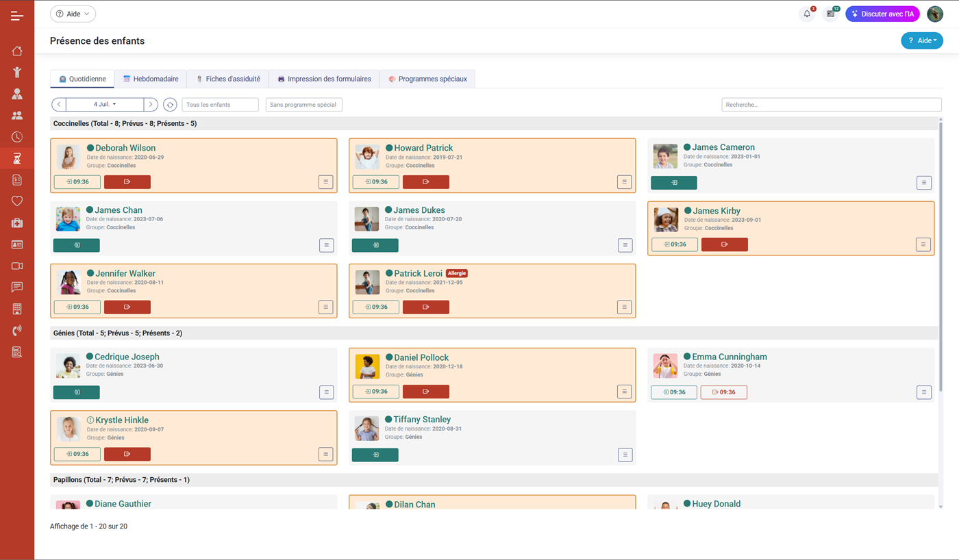Open the blue Aide dropdown button
This screenshot has width=959, height=560.
[x=921, y=41]
